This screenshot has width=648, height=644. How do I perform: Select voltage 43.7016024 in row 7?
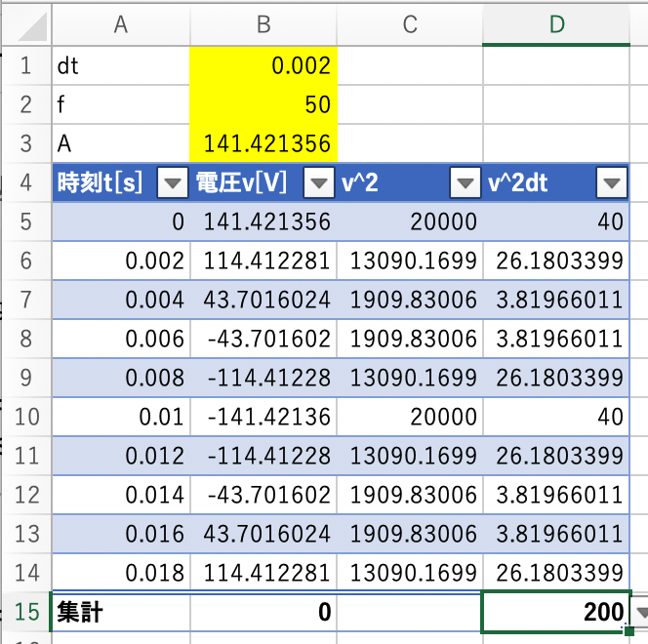(263, 300)
